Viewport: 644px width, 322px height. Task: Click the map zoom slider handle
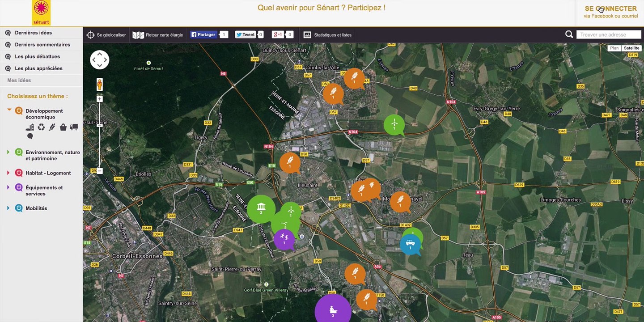[100, 126]
